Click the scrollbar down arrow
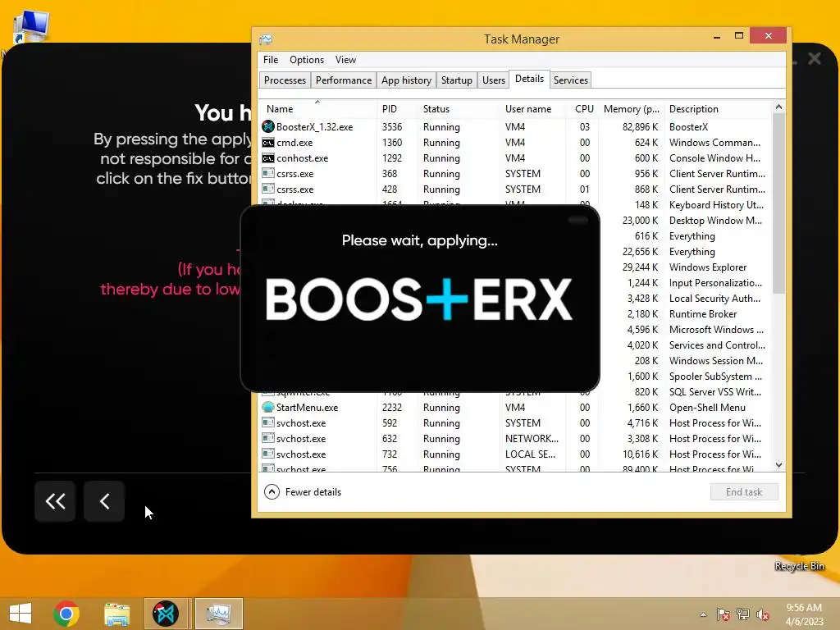This screenshot has height=630, width=840. point(779,465)
